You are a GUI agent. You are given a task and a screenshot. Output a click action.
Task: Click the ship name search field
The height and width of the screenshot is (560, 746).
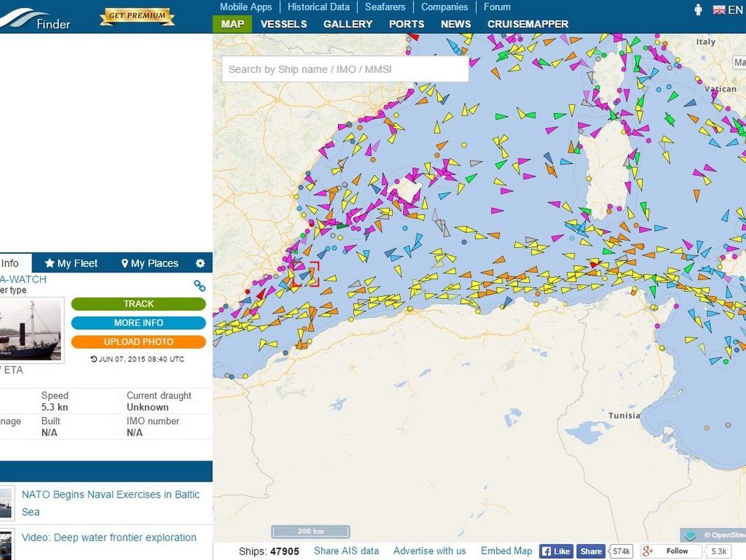[345, 69]
